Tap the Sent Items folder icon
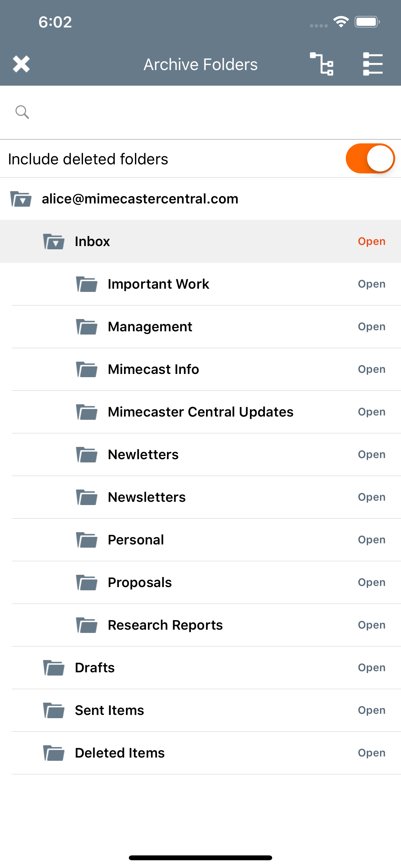 pos(54,710)
